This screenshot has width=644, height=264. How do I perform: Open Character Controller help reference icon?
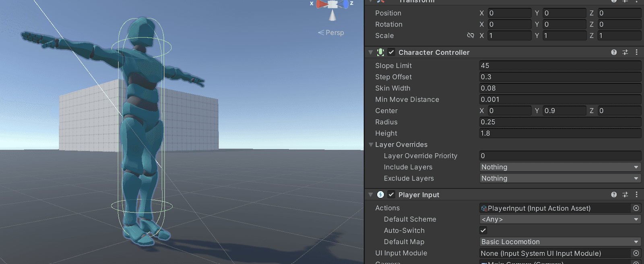tap(614, 52)
